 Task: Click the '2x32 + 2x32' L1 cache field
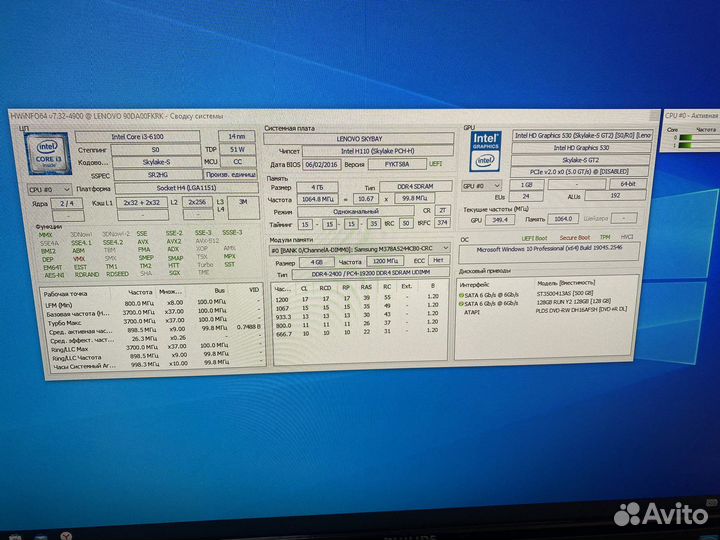[141, 202]
